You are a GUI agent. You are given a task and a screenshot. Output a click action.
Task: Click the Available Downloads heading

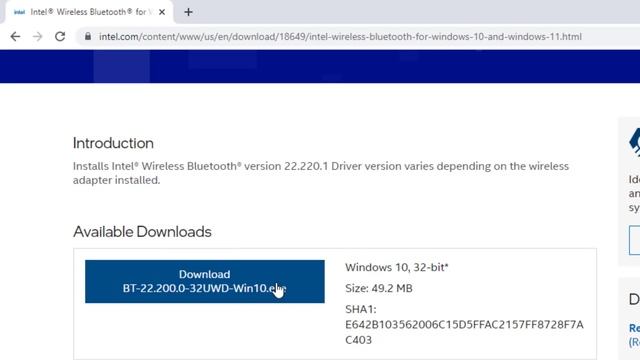142,232
